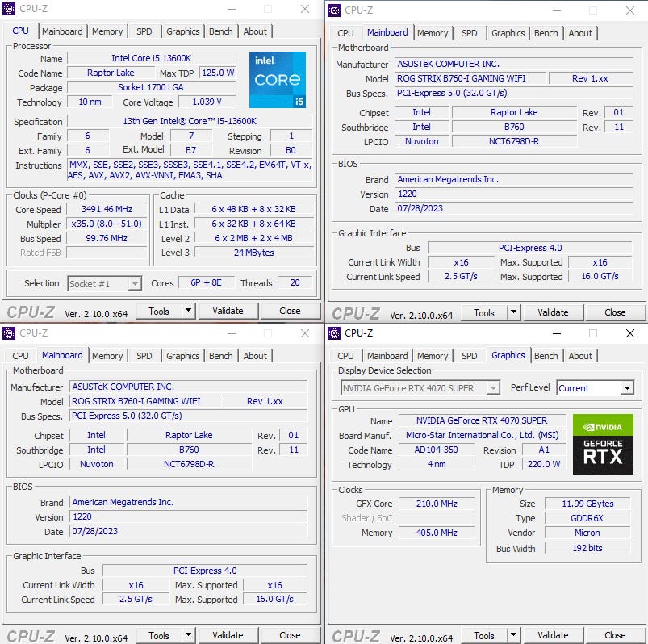Image resolution: width=648 pixels, height=644 pixels.
Task: Click CPU-Z title icon in Graphics tab window
Action: pos(334,333)
